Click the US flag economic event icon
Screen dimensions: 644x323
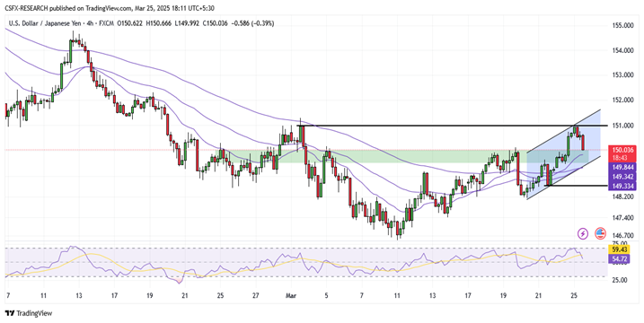click(600, 233)
